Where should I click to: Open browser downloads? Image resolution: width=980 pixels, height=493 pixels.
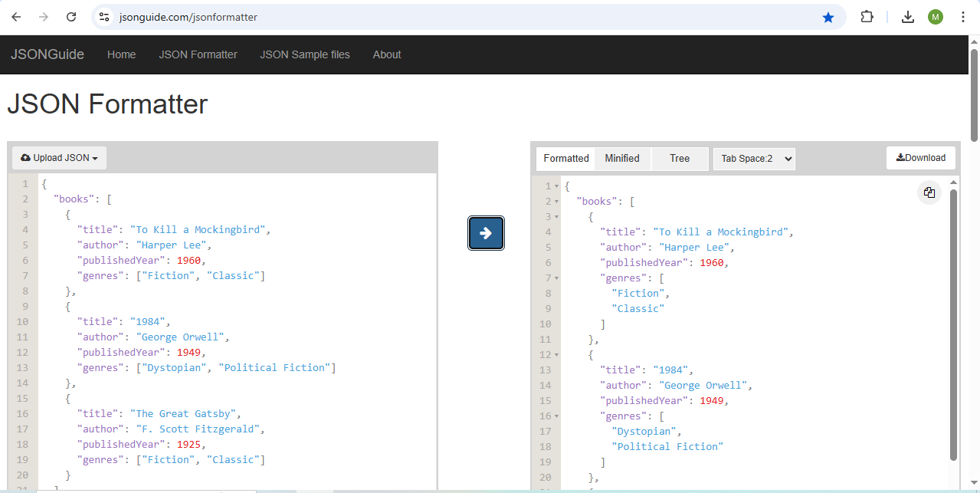(908, 17)
